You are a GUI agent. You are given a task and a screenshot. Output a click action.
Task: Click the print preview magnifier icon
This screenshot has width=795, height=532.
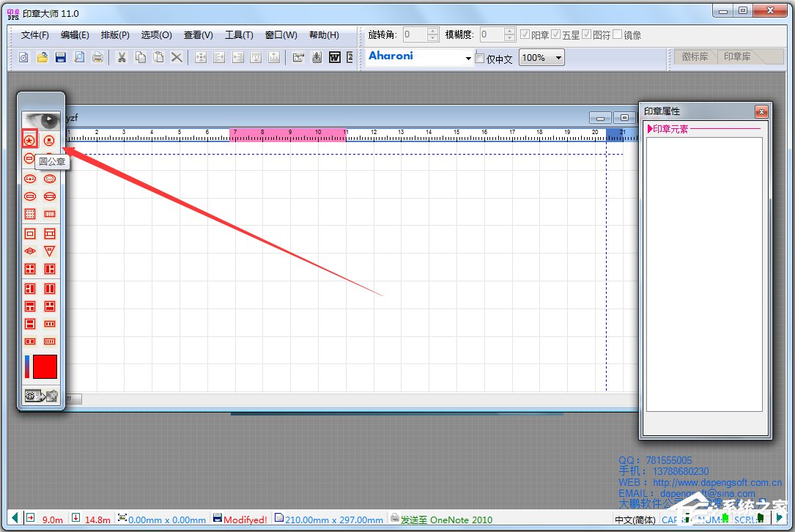(x=79, y=57)
